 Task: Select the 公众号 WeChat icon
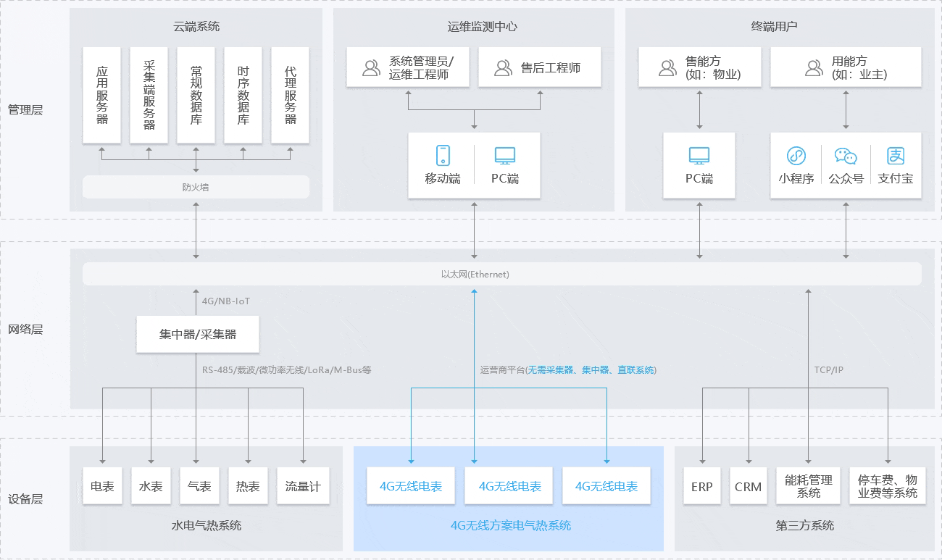pyautogui.click(x=846, y=156)
